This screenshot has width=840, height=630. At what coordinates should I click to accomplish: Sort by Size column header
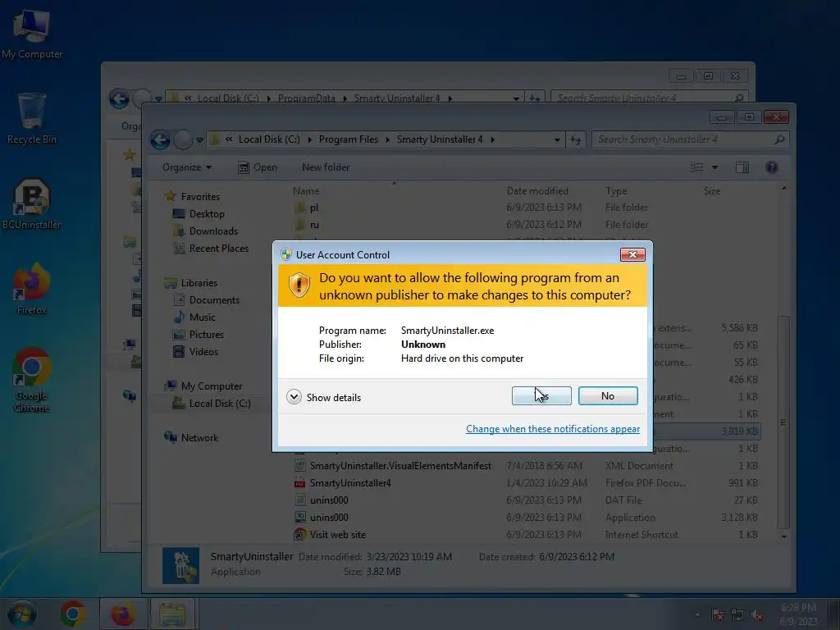pyautogui.click(x=711, y=190)
